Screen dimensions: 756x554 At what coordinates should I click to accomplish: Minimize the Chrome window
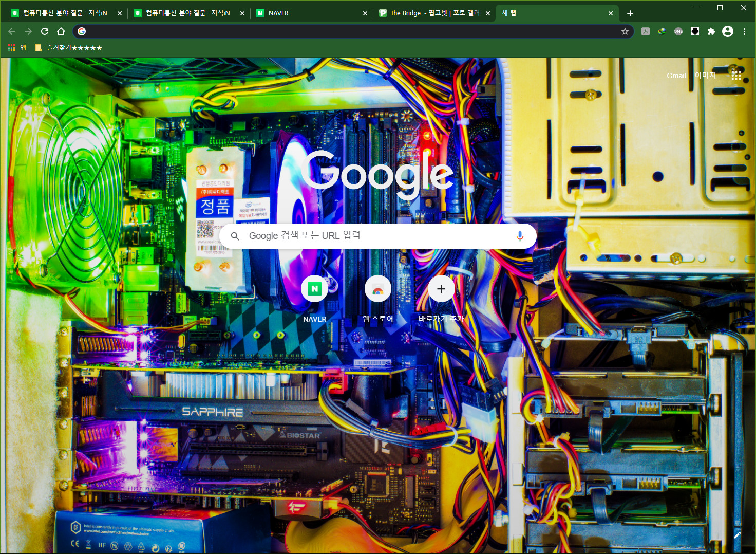[696, 8]
